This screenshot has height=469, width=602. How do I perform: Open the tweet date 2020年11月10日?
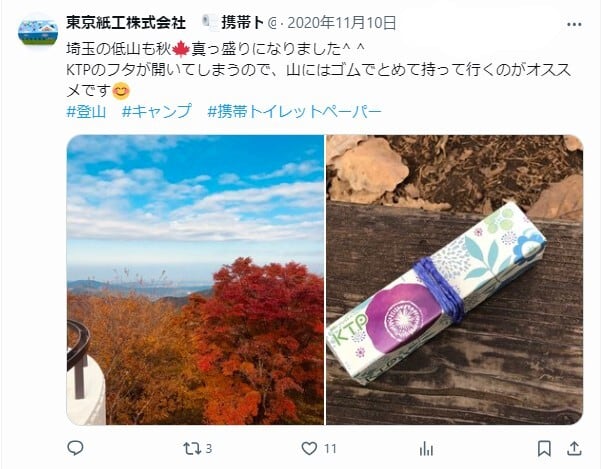tap(342, 23)
